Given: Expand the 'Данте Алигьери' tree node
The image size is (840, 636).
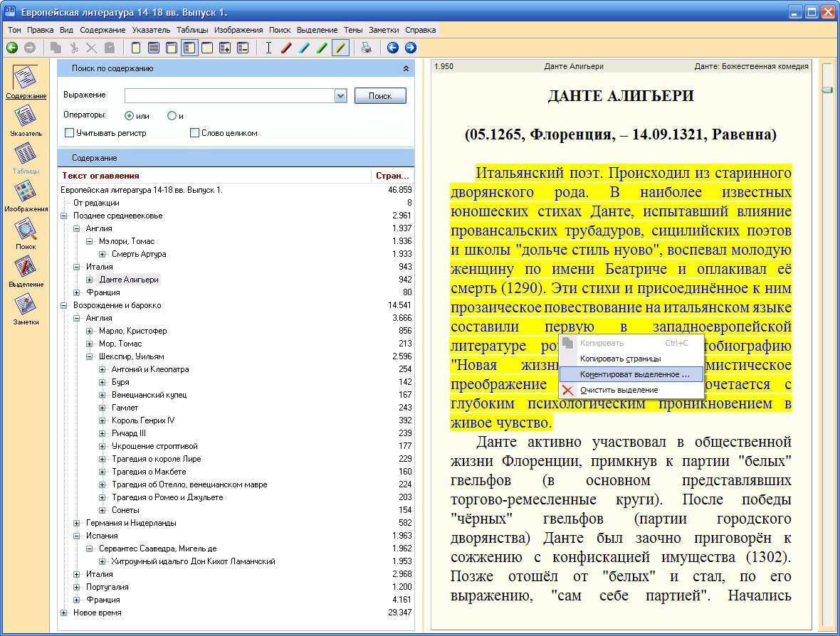Looking at the screenshot, I should (x=90, y=280).
